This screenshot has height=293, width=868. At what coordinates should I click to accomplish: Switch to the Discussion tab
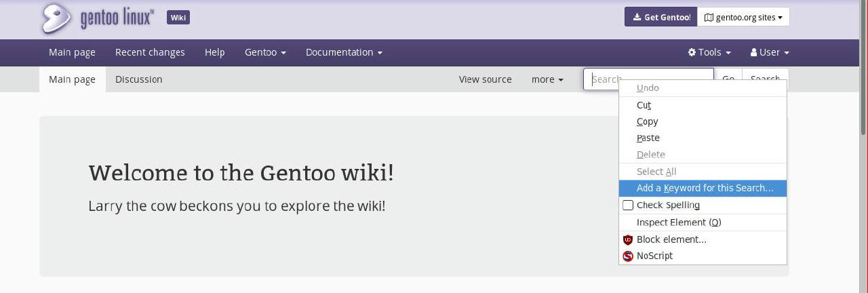[x=138, y=79]
